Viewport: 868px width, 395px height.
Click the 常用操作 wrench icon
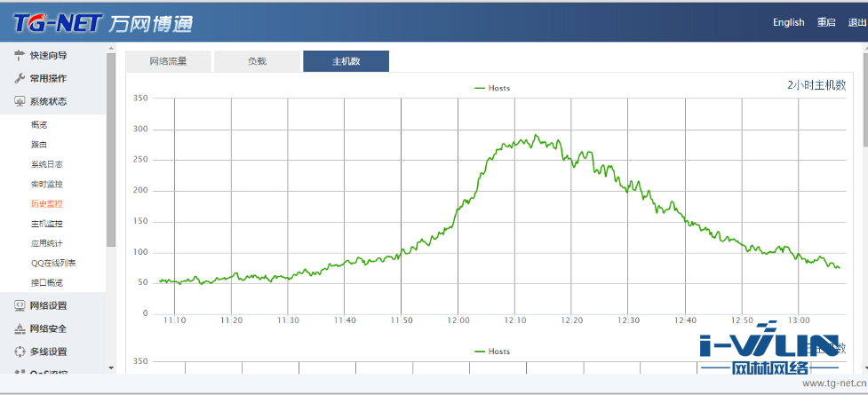(x=20, y=78)
